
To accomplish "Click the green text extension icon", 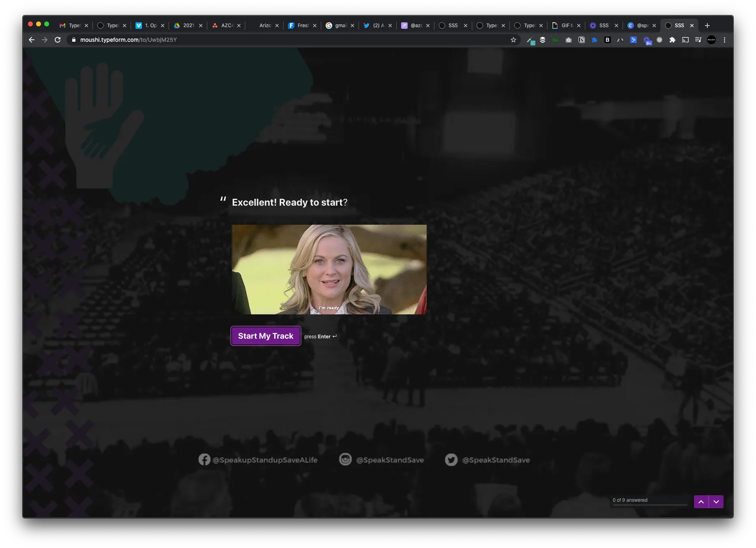I will point(556,40).
